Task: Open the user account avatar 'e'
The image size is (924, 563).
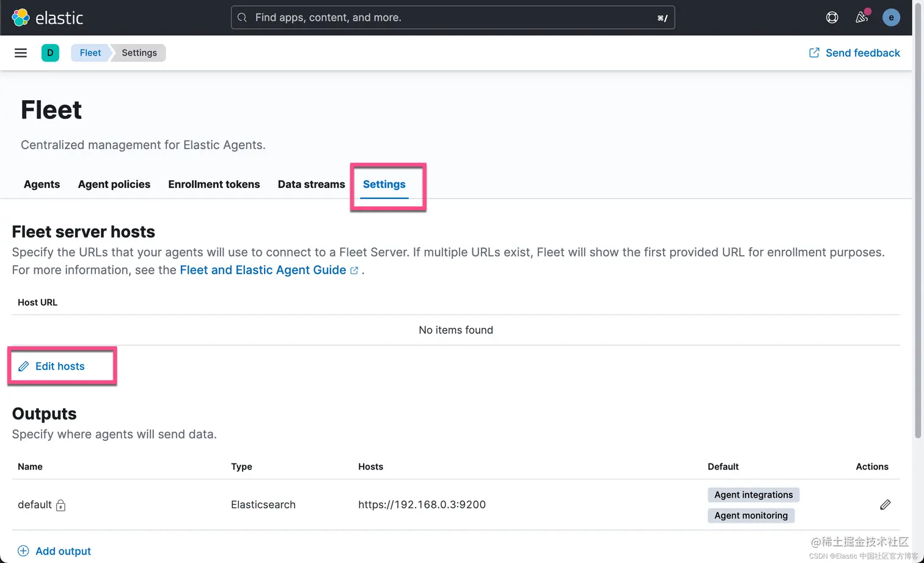Action: [x=891, y=18]
